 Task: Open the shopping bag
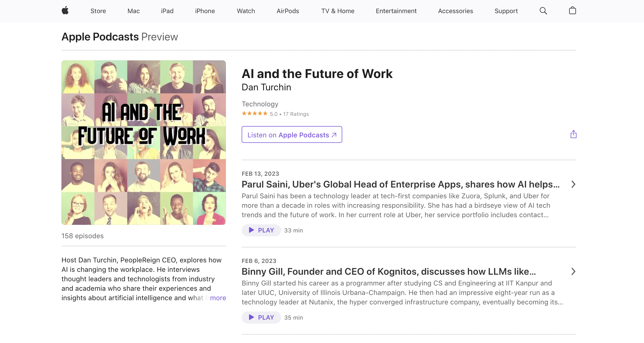[572, 11]
